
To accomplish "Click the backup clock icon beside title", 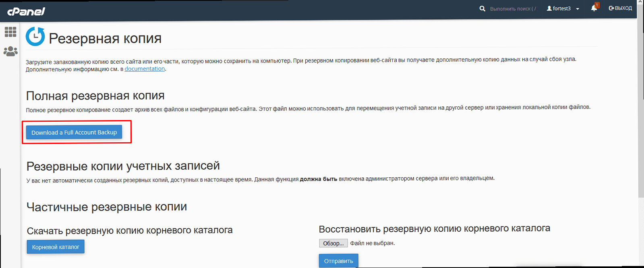I will point(35,37).
